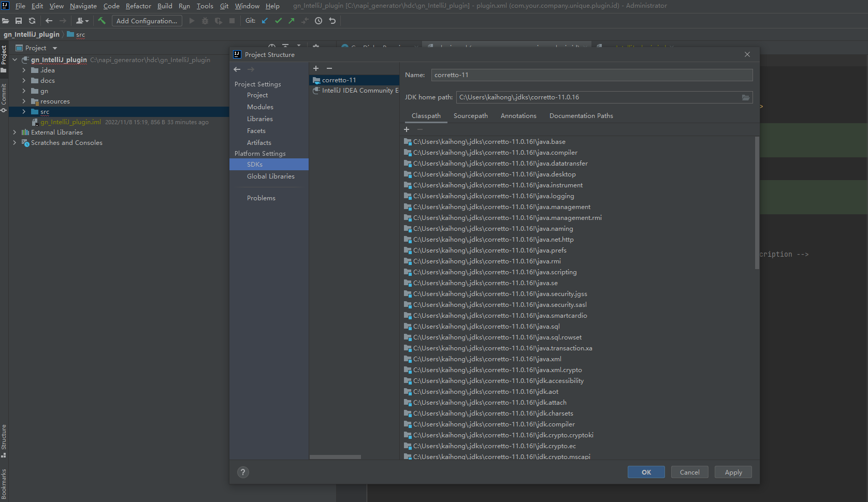
Task: Collapse the gn_IntelliJ_plugin root node
Action: (15, 60)
